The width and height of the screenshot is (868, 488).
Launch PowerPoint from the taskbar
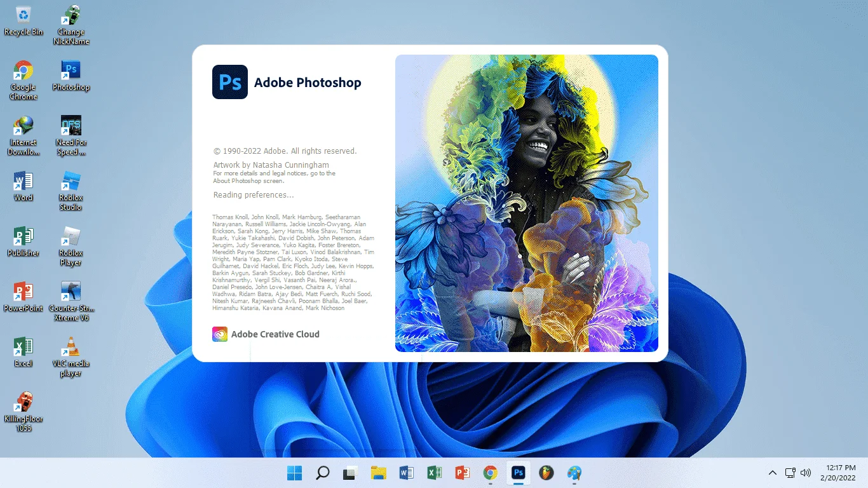click(463, 473)
